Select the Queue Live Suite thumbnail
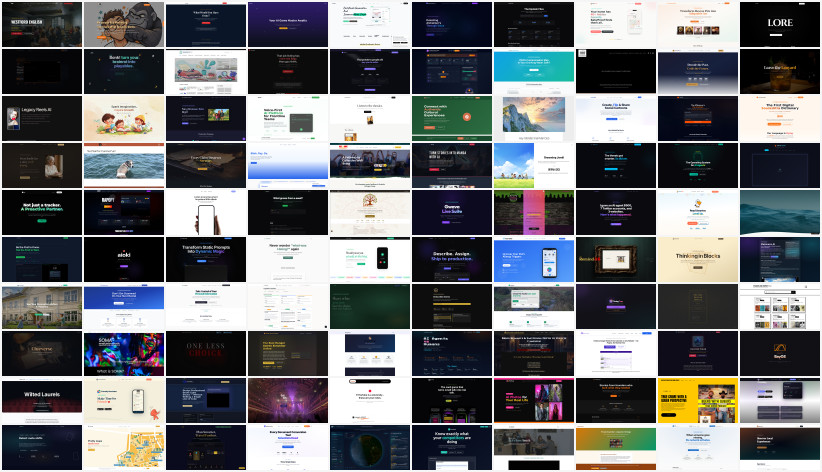This screenshot has height=472, width=822. coord(452,212)
